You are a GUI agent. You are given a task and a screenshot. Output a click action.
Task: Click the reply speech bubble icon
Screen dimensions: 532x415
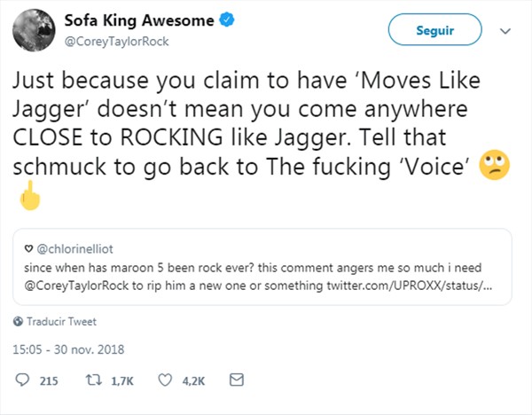[24, 380]
